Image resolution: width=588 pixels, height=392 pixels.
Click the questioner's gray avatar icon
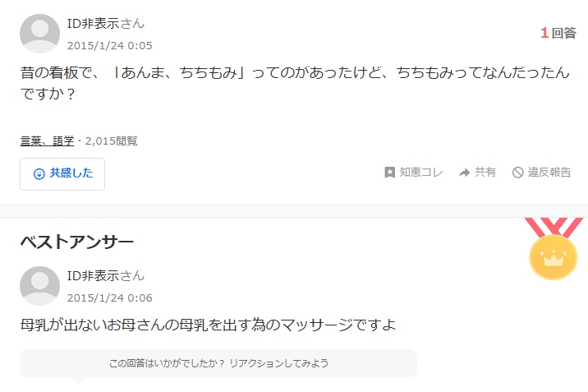click(x=39, y=34)
